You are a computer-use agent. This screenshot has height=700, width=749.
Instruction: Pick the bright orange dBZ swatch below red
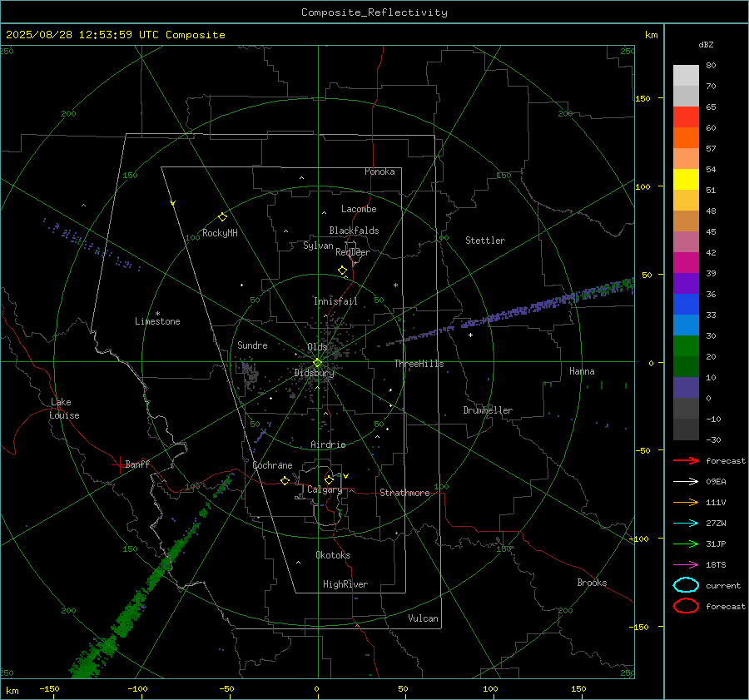tap(686, 138)
